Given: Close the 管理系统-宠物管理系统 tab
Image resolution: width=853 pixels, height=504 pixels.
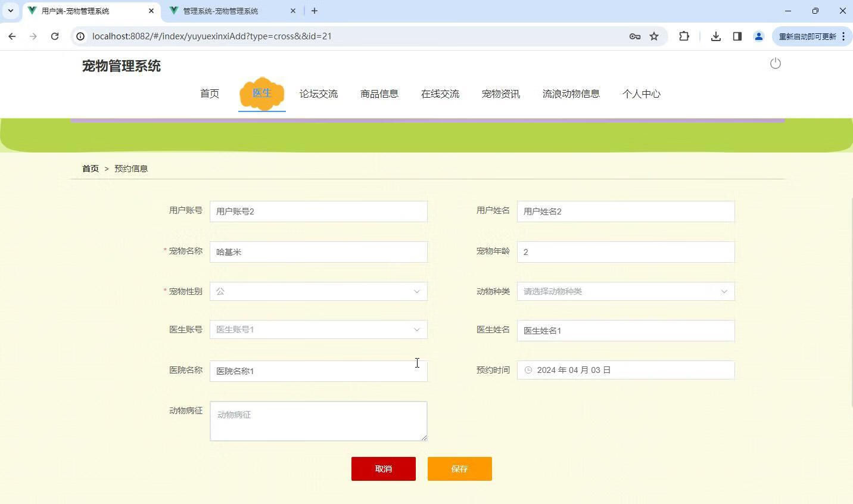Looking at the screenshot, I should 293,11.
